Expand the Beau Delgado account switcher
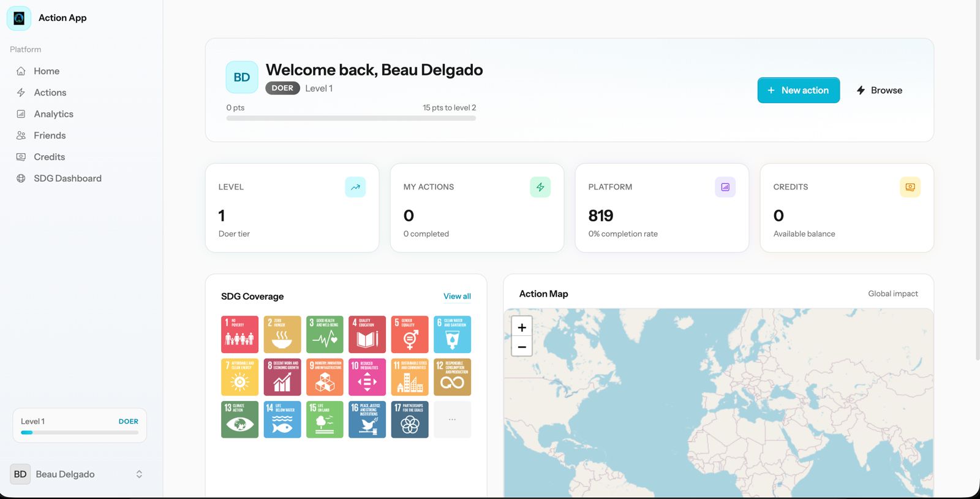Screen dimensions: 980x499 (x=139, y=474)
